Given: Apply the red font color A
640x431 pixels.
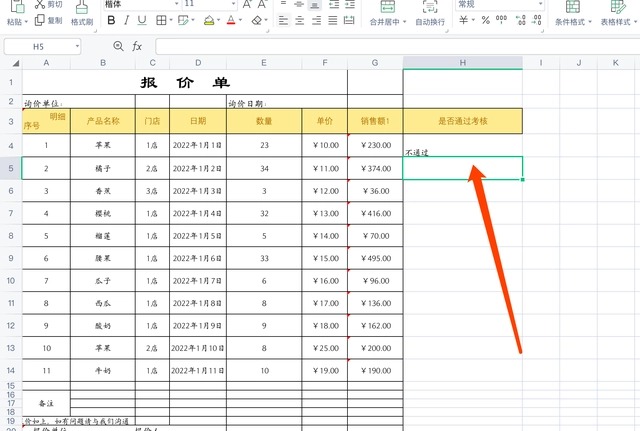Looking at the screenshot, I should 231,20.
